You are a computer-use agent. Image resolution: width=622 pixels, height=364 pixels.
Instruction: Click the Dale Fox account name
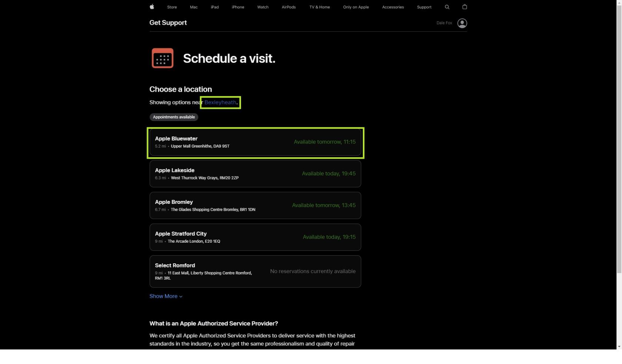tap(444, 23)
